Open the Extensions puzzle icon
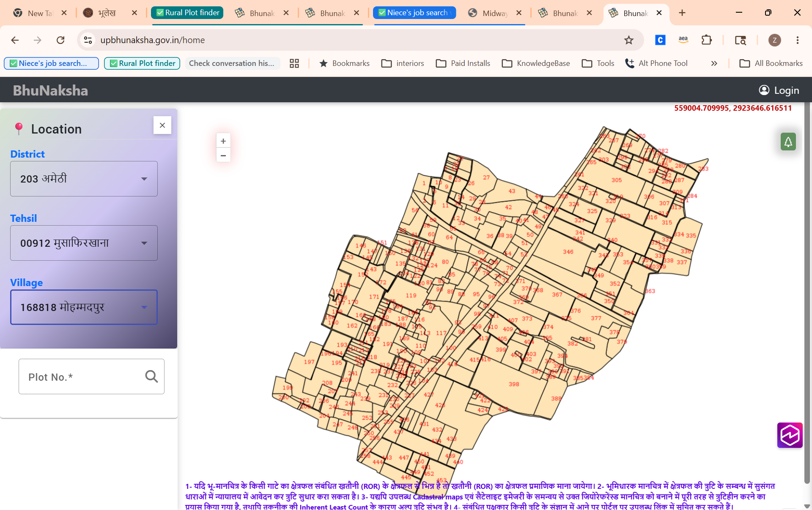 click(x=706, y=40)
